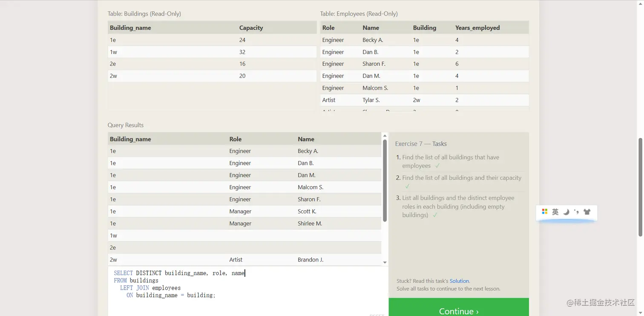Image resolution: width=644 pixels, height=316 pixels.
Task: Click the "FROM buildings" line in the editor
Action: click(x=136, y=281)
